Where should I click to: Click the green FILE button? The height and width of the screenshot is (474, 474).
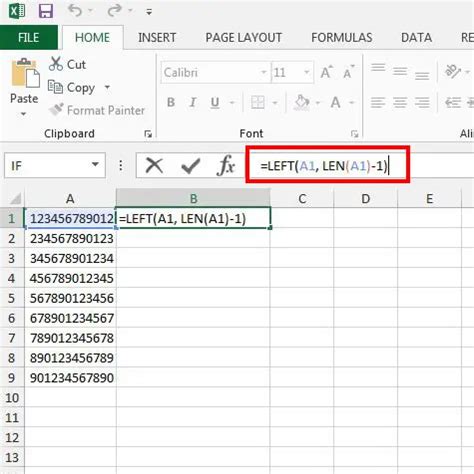pyautogui.click(x=29, y=37)
